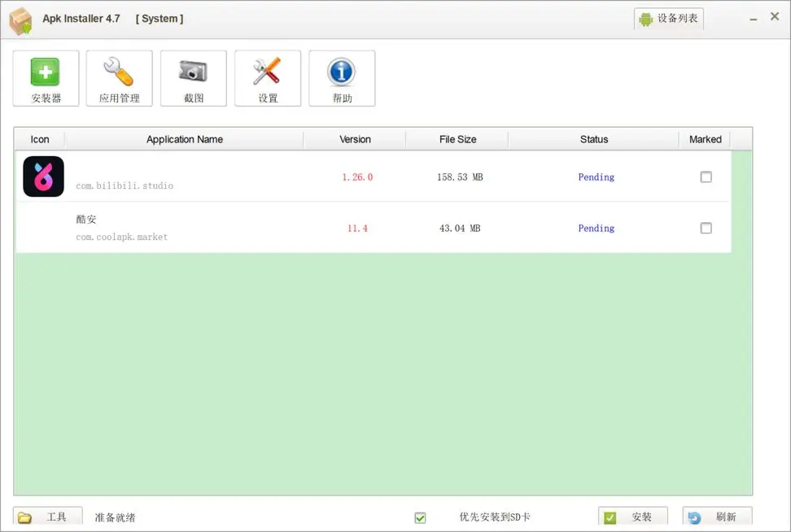Close the Apk Installer window
This screenshot has width=791, height=532.
[775, 16]
